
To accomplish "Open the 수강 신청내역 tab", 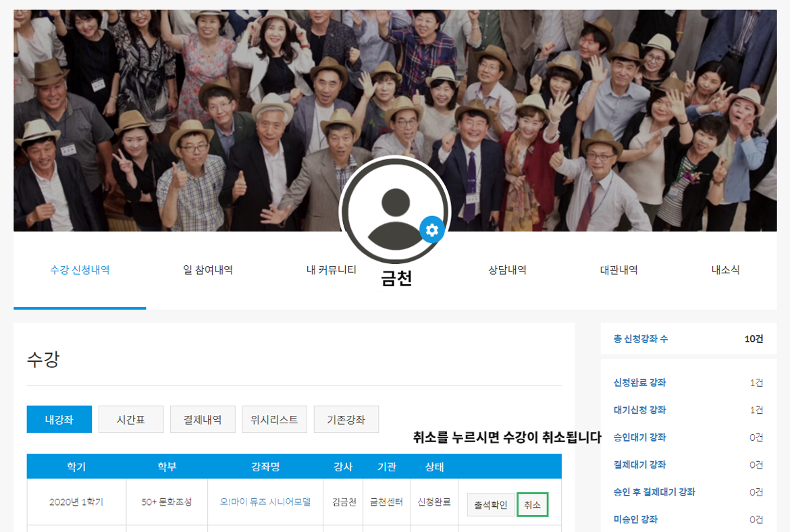I will pyautogui.click(x=80, y=270).
